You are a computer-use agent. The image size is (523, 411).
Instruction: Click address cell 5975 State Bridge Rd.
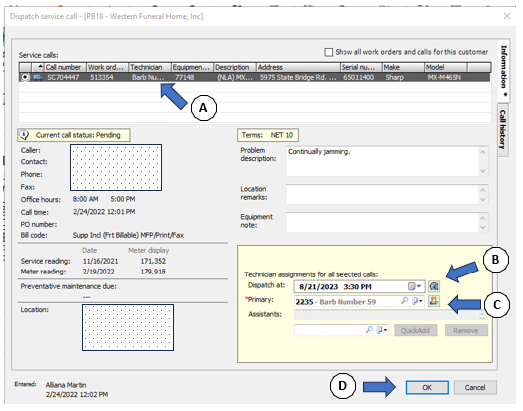tap(298, 77)
